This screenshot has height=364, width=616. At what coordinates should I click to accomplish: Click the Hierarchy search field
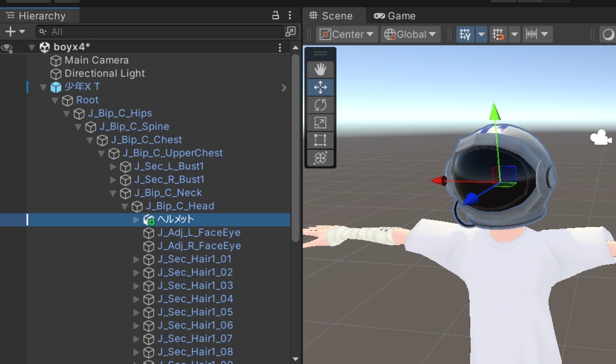[x=159, y=31]
